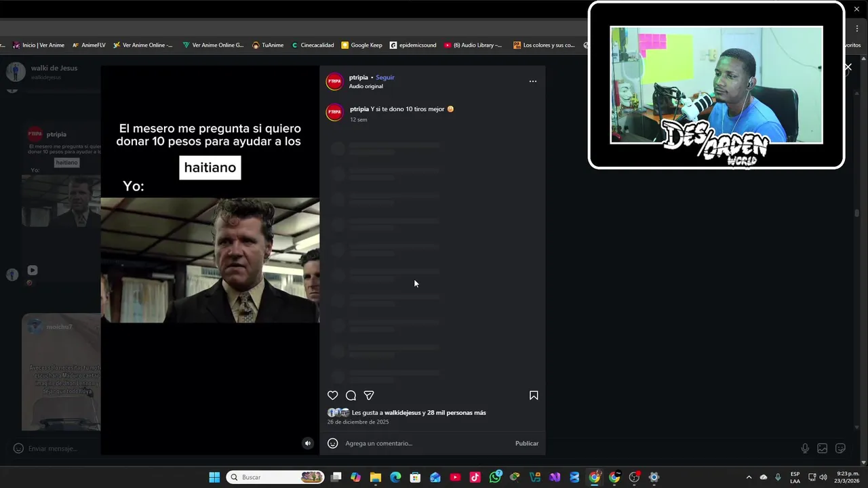Image resolution: width=868 pixels, height=488 pixels.
Task: Open ptripia profile from header username
Action: [359, 77]
